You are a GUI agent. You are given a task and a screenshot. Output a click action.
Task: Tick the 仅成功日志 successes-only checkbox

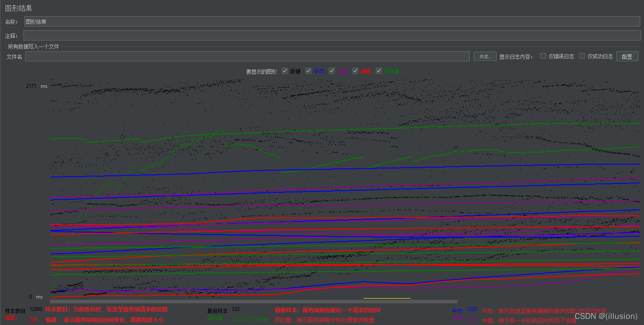coord(582,56)
